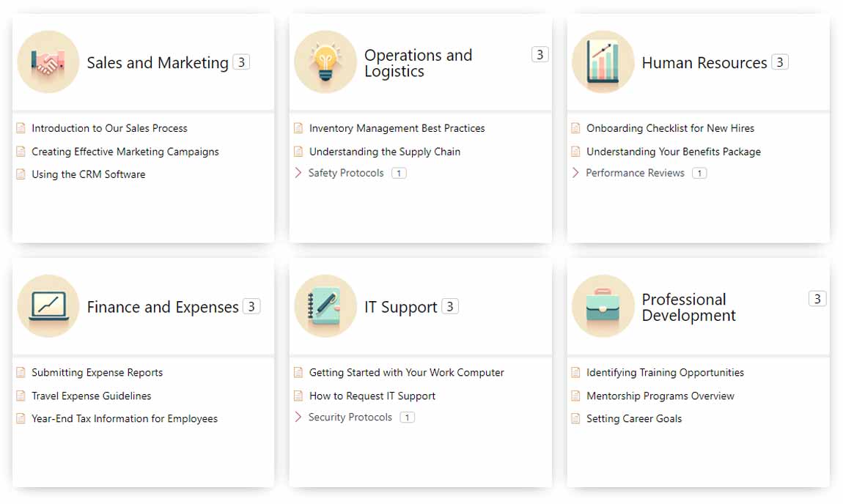Click document icon beside Setting Career Goals
The width and height of the screenshot is (843, 504).
pyautogui.click(x=576, y=418)
